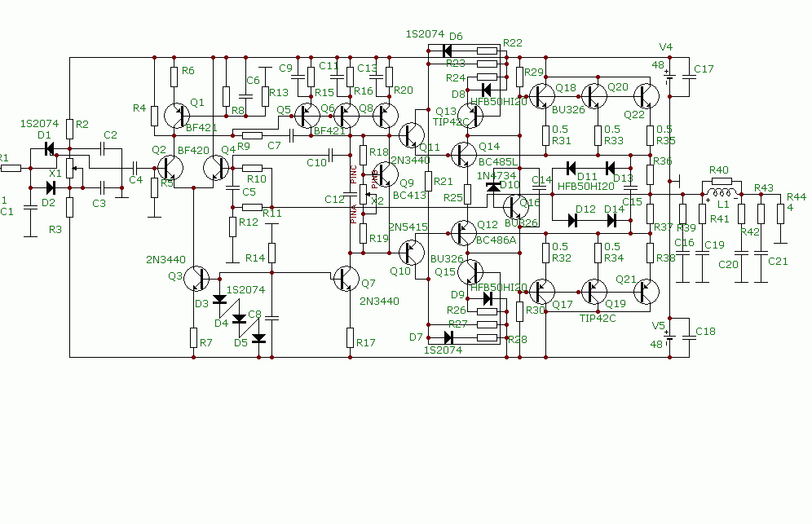Screen dimensions: 812x524
Task: Select output transistor Q22 symbol
Action: pos(647,96)
